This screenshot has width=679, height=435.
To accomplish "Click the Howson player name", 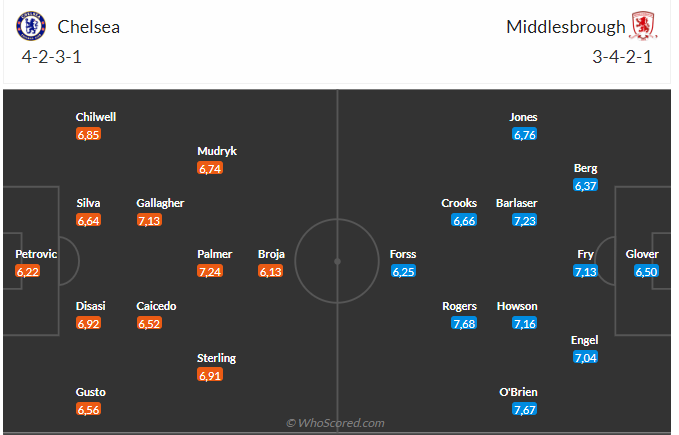I will 517,306.
